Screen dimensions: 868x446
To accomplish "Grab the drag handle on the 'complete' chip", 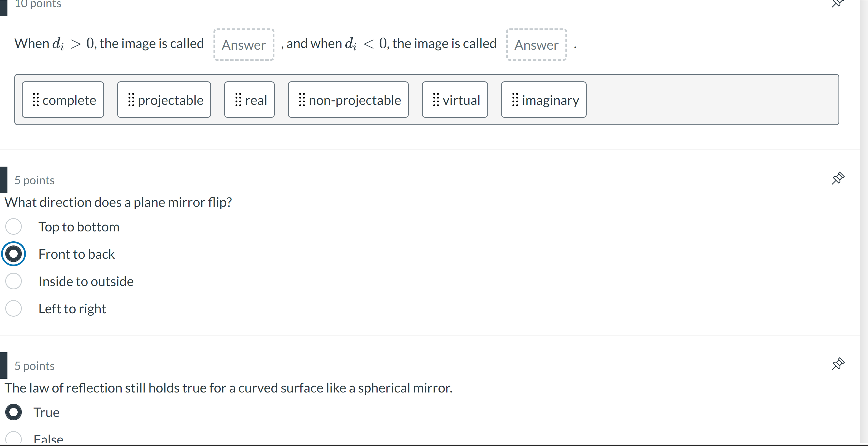I will point(36,100).
